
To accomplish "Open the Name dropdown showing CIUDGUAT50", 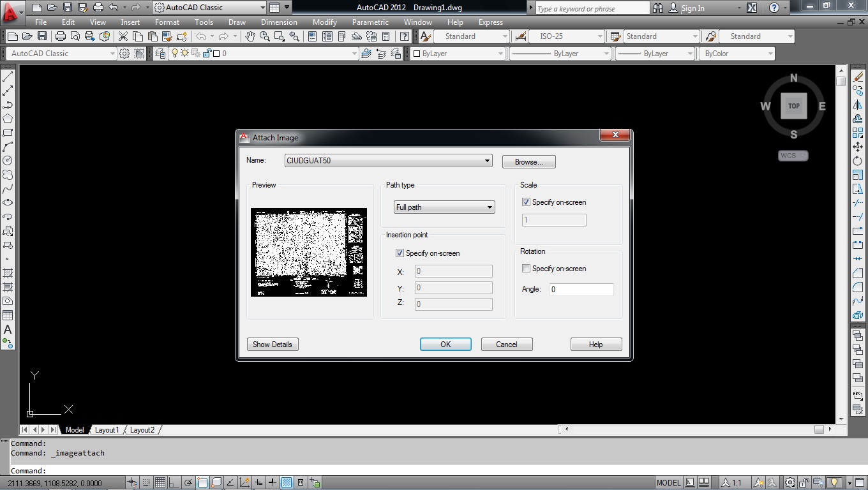I will click(388, 161).
